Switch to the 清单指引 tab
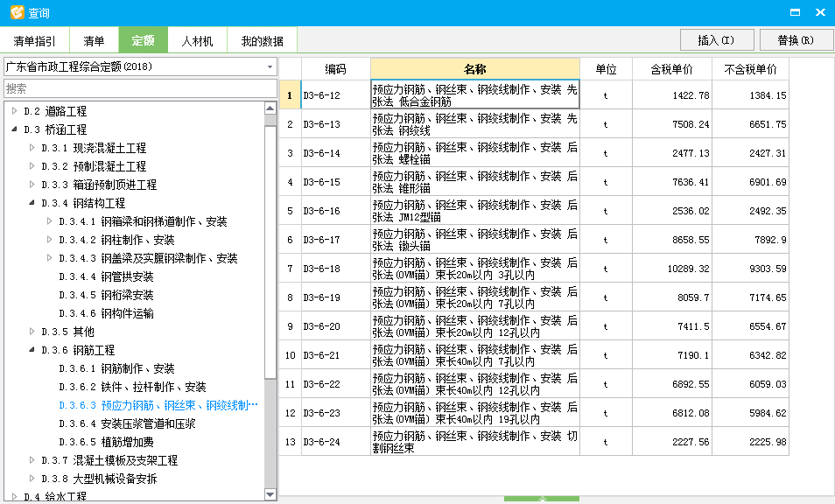 pyautogui.click(x=35, y=41)
